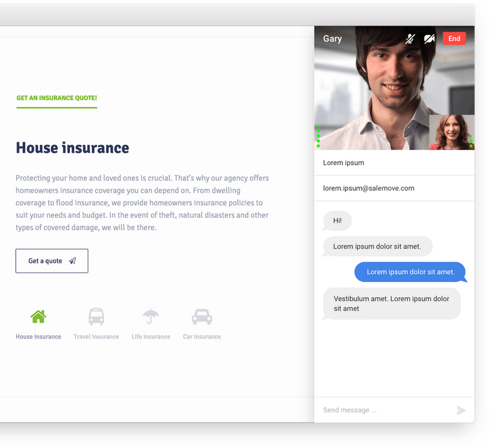Open the Car insurance tab label

click(x=202, y=337)
